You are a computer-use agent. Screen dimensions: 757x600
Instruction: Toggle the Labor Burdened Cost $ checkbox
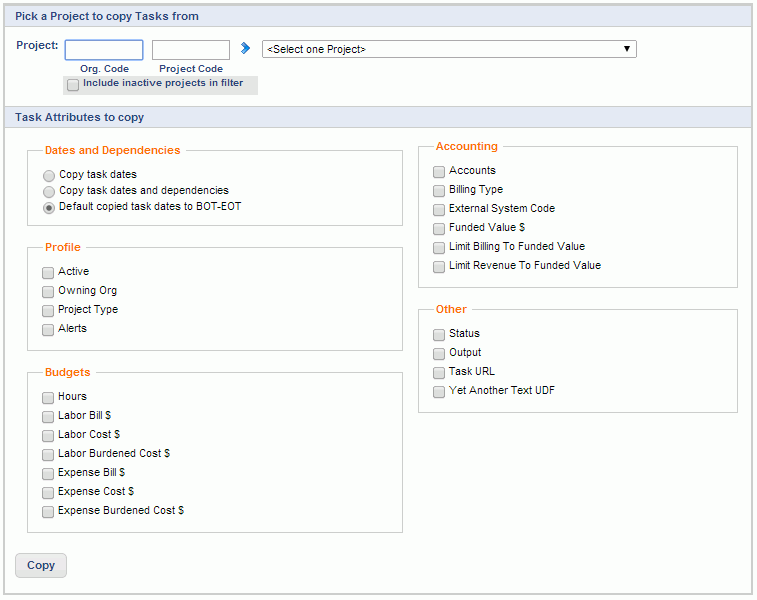48,455
